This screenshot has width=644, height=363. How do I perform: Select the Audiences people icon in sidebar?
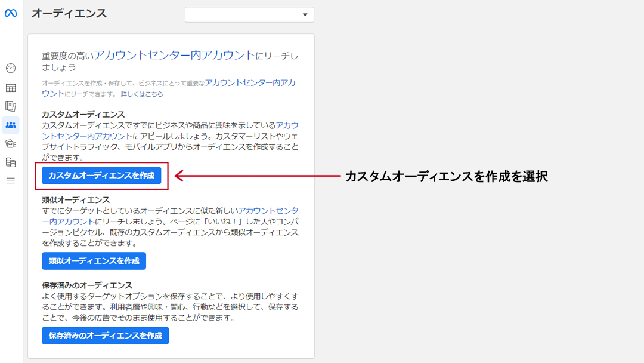(x=11, y=125)
